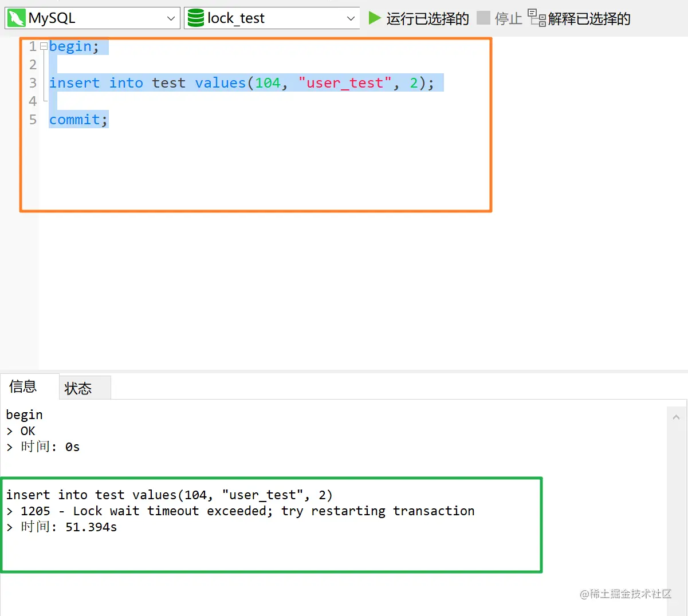
Task: Click the MySQL dolphin connection icon
Action: [x=16, y=18]
